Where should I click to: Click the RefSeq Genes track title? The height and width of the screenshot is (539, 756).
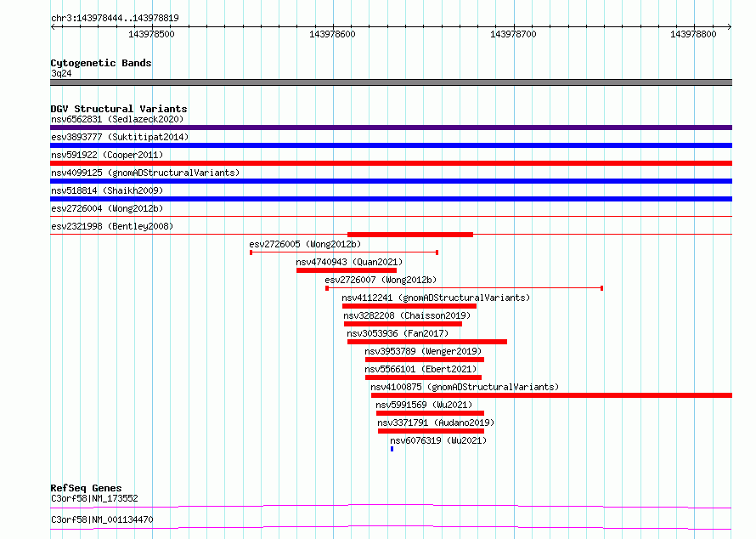pos(86,488)
